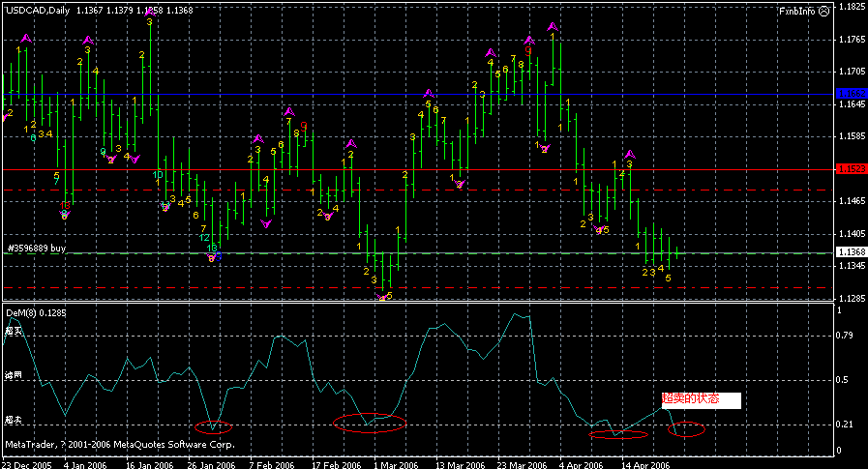This screenshot has width=868, height=469.
Task: Click the 超买 level label
Action: (14, 331)
